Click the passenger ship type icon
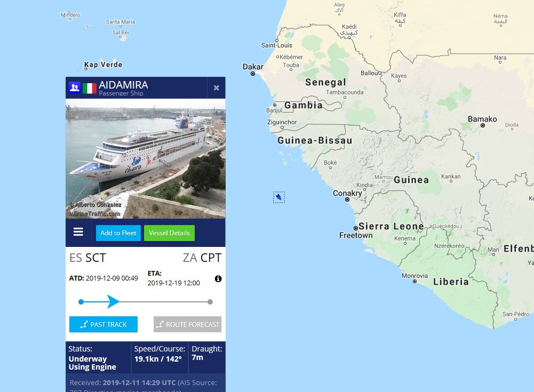 [x=75, y=87]
